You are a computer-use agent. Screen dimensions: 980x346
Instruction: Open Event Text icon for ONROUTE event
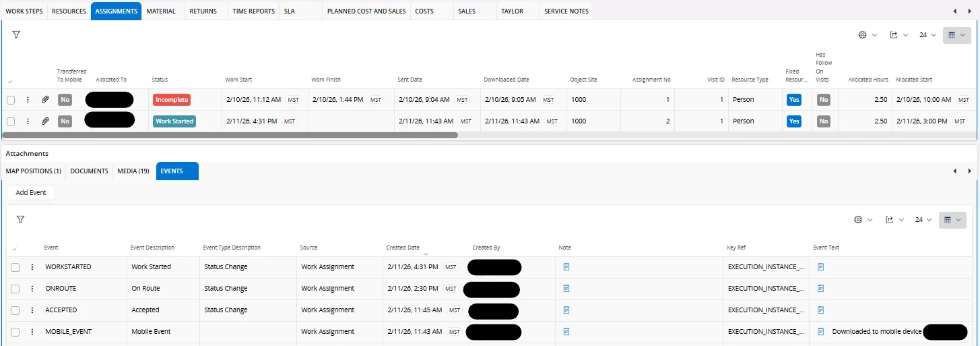pos(821,289)
